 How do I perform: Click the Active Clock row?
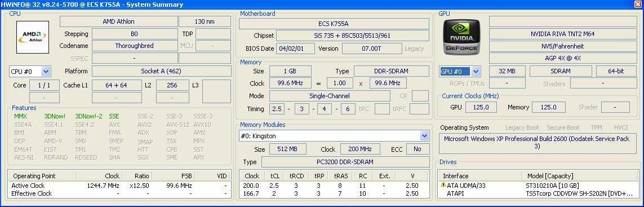click(119, 186)
